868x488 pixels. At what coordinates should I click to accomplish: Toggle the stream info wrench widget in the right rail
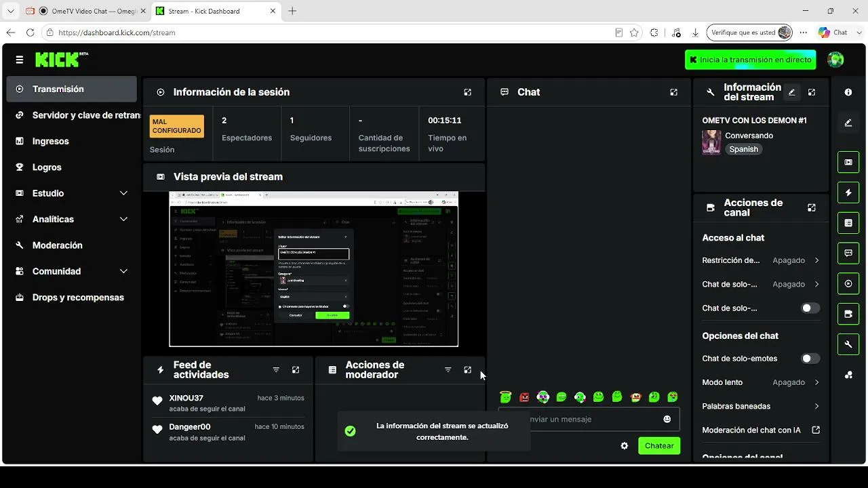[x=848, y=344]
